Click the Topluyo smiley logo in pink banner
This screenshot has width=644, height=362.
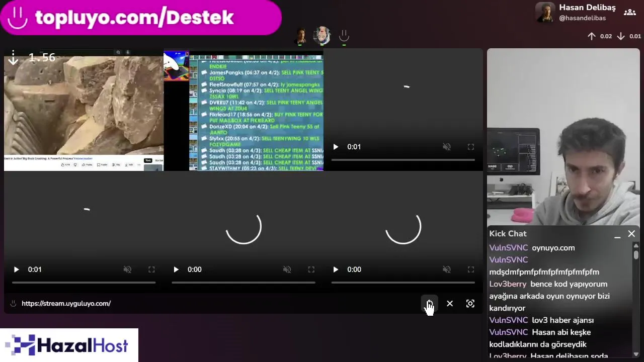18,18
